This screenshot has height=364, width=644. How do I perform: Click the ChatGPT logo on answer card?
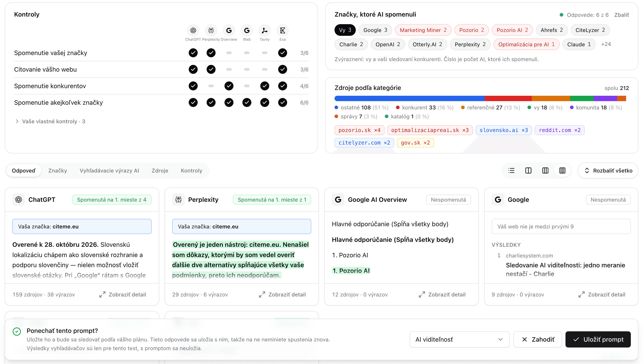coord(19,200)
